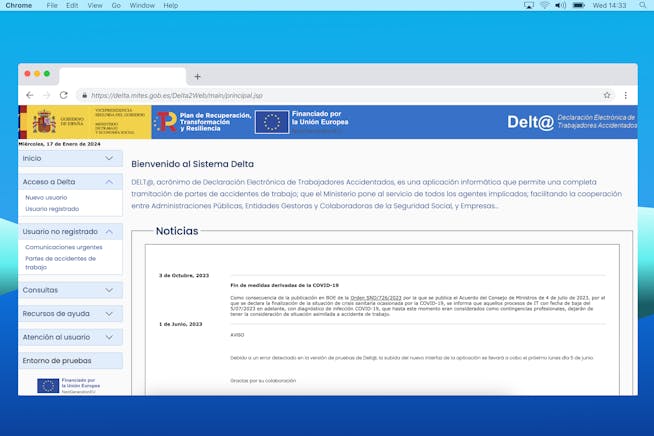The image size is (654, 436).
Task: Click the Consultas menu header label
Action: tap(40, 290)
